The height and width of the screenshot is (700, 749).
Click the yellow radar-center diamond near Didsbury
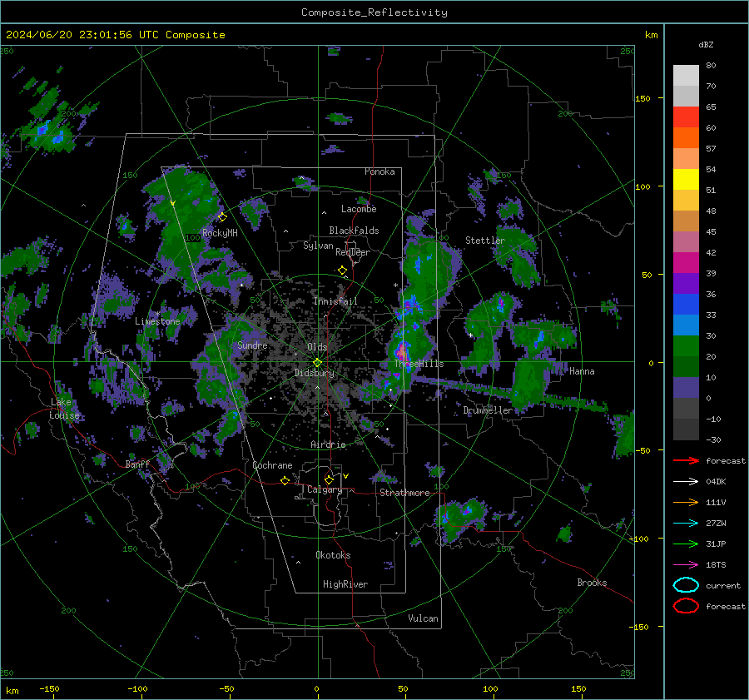point(317,363)
